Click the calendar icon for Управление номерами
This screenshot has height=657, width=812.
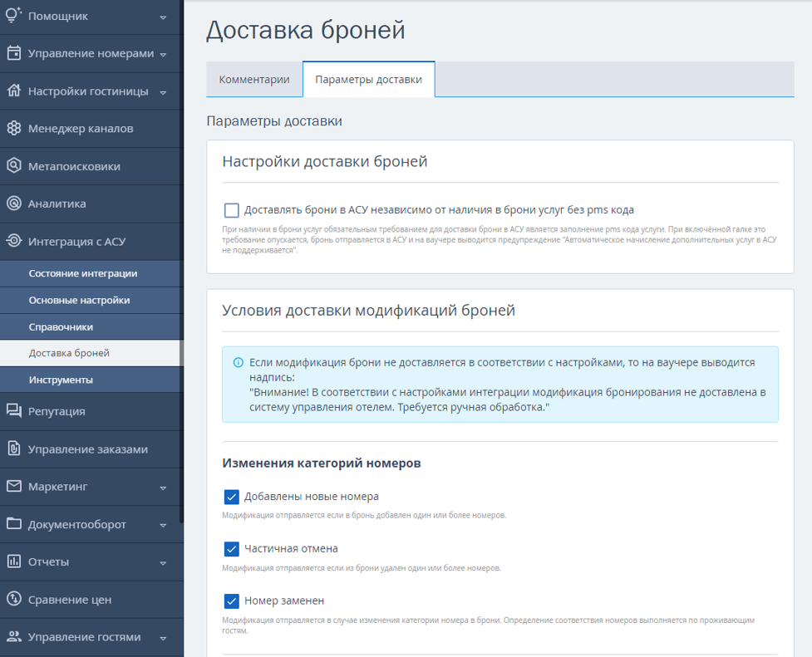(14, 53)
